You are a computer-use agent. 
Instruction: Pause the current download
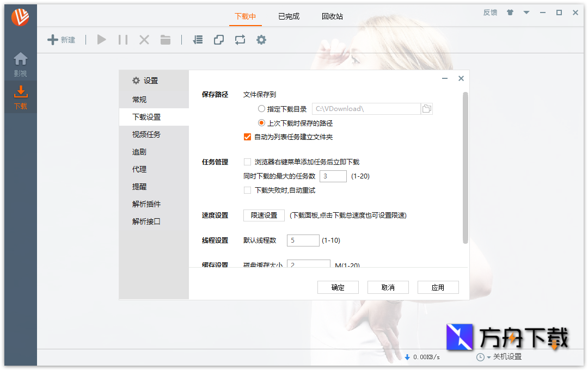[122, 39]
